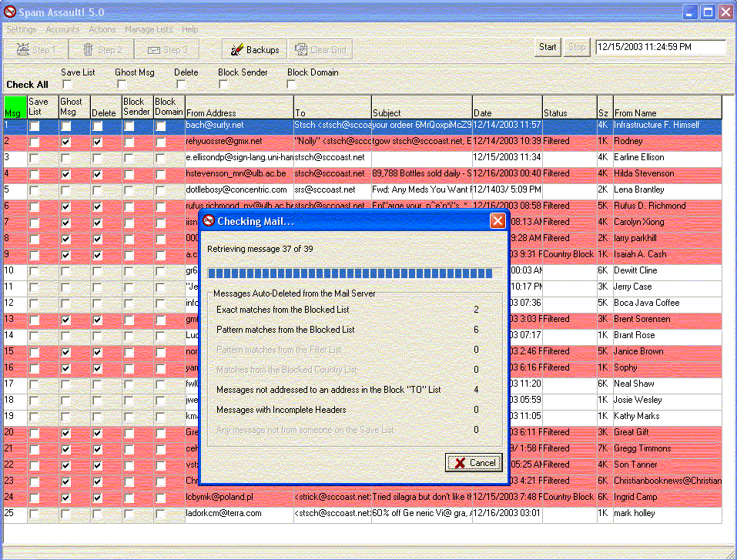The height and width of the screenshot is (560, 737).
Task: Click name Gregg Timmons
Action: click(642, 448)
